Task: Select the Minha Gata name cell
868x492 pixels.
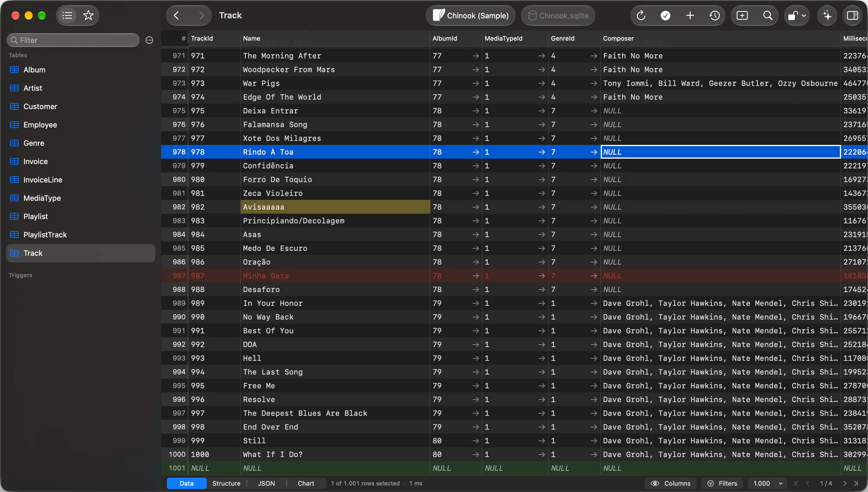Action: click(x=335, y=276)
